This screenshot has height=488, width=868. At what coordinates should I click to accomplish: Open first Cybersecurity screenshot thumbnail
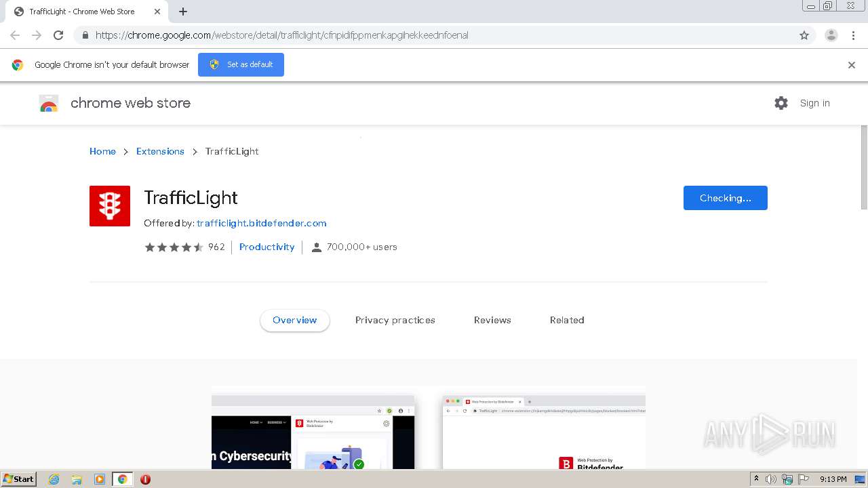[313, 432]
